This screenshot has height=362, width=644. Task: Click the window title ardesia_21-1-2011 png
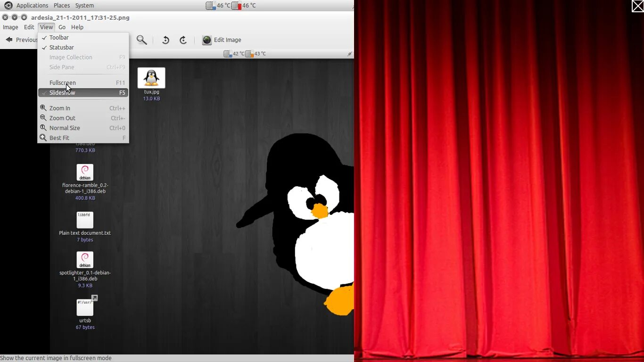(x=80, y=17)
